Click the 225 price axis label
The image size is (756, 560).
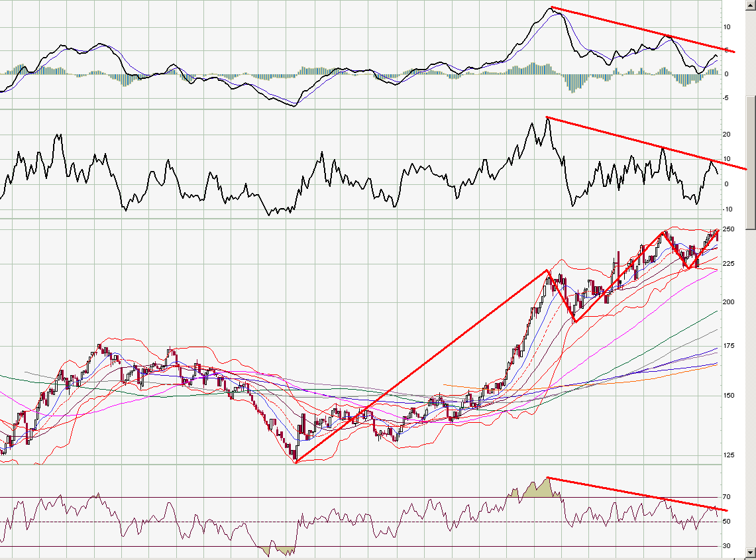point(728,263)
